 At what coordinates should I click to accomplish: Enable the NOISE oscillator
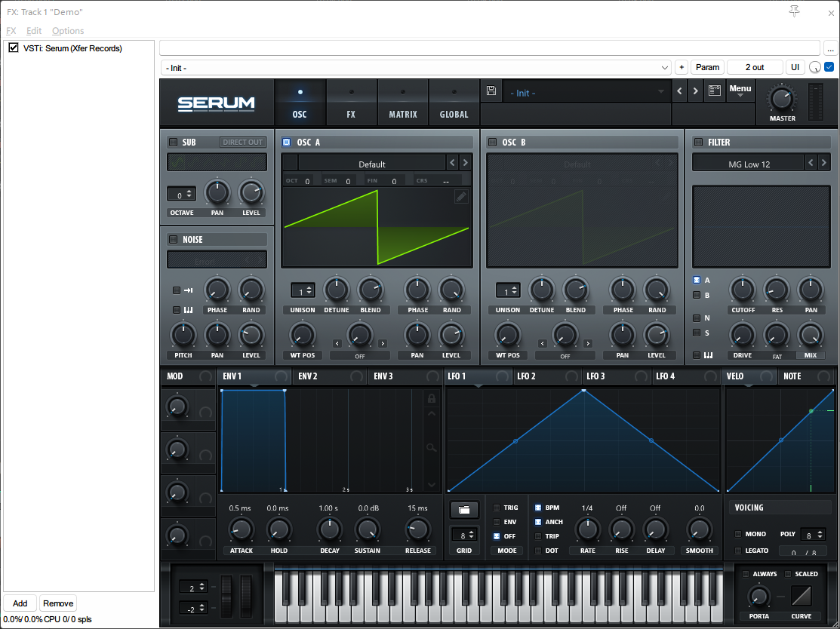[x=173, y=239]
